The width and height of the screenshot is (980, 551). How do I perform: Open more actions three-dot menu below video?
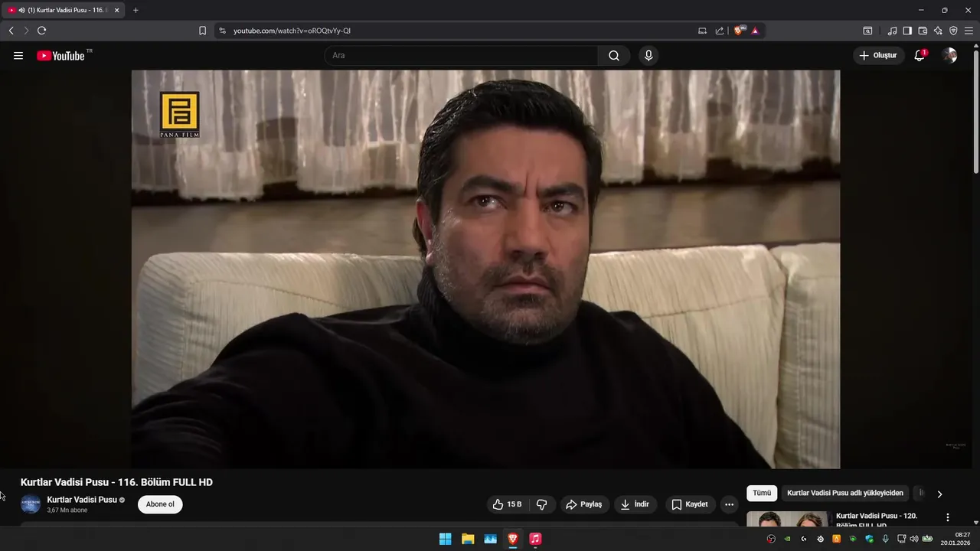[x=729, y=504]
